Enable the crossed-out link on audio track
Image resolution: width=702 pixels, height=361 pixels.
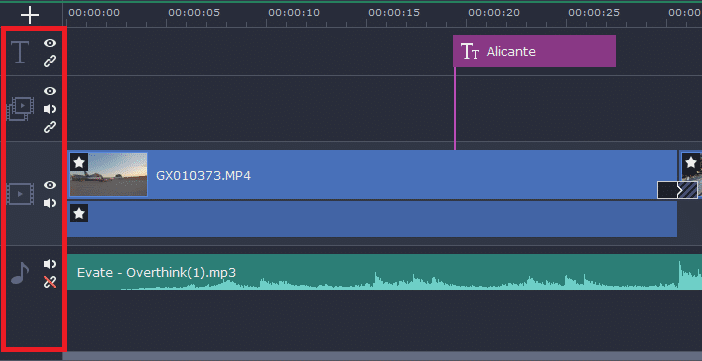click(50, 282)
